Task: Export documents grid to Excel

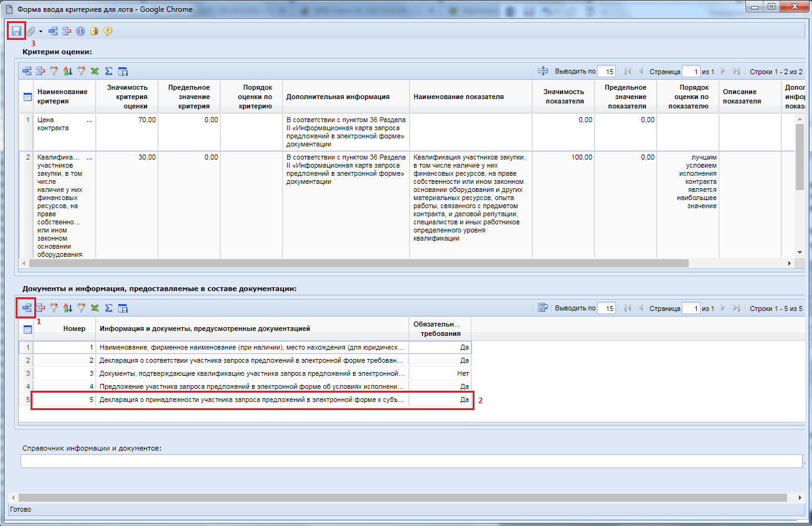Action: click(95, 307)
